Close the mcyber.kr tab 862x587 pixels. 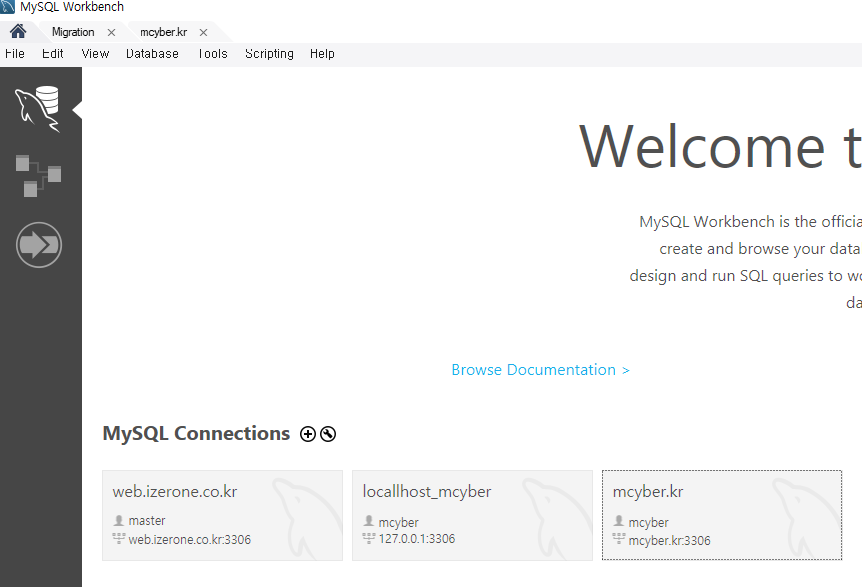pos(203,32)
